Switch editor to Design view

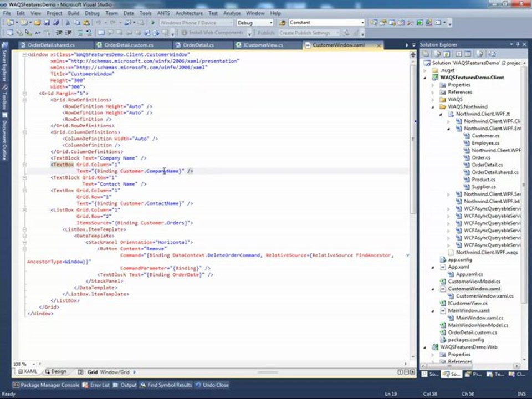click(x=55, y=372)
